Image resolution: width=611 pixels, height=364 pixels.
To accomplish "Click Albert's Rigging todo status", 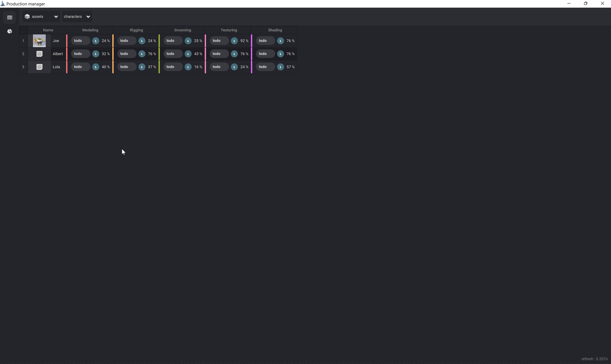I will coord(127,54).
